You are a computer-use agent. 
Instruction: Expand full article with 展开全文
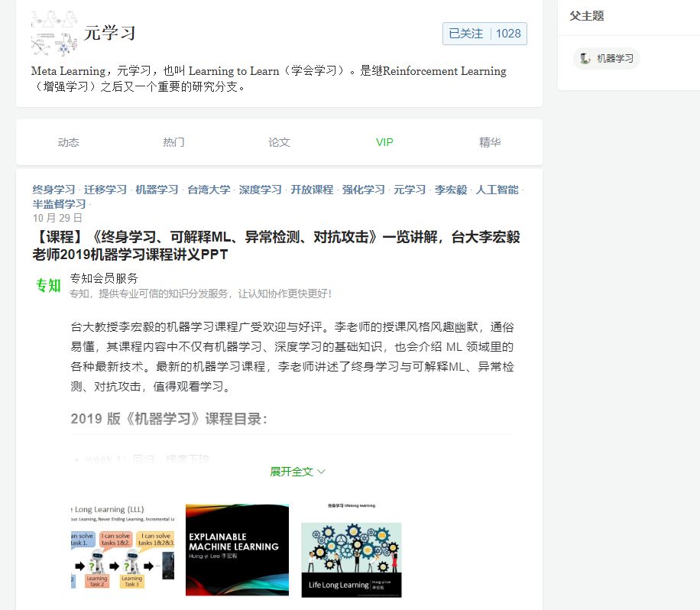[297, 472]
